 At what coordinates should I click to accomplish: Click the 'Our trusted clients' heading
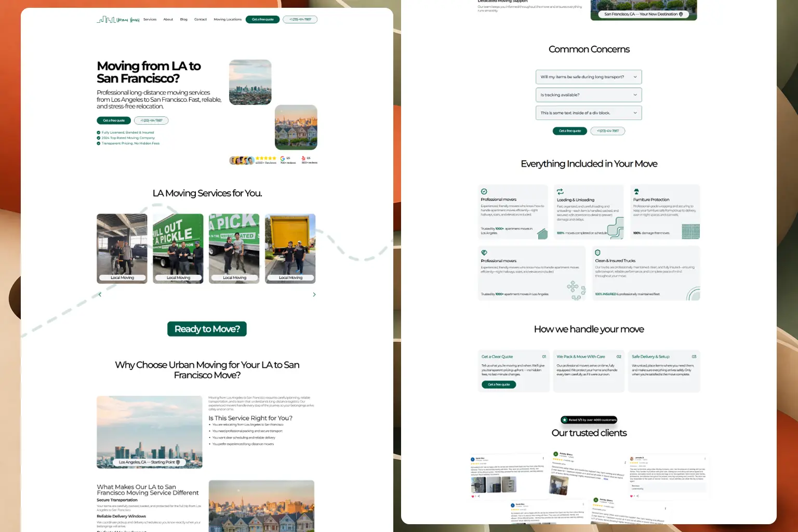point(589,433)
